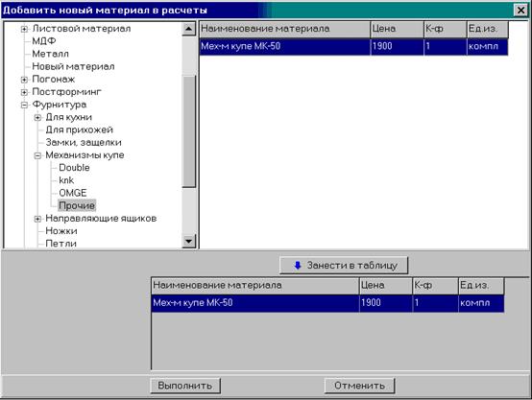Expand the Листовой материал tree node
This screenshot has width=532, height=400.
[x=24, y=29]
